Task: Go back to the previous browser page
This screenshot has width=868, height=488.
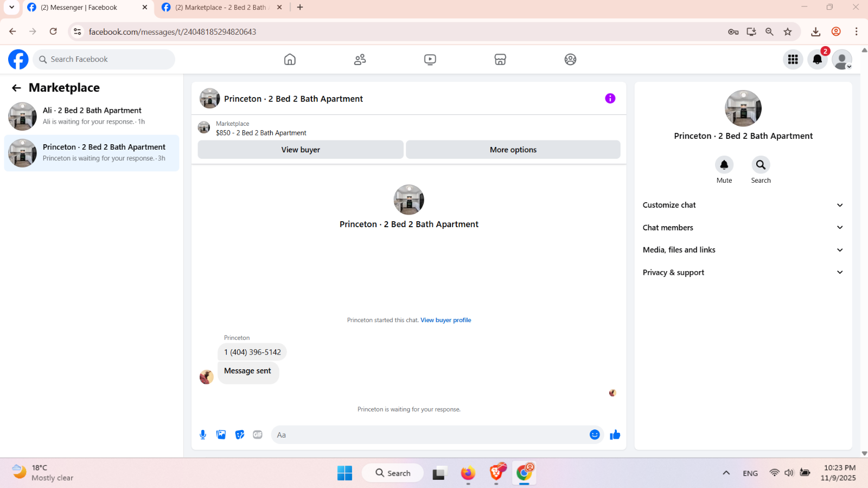Action: tap(12, 31)
